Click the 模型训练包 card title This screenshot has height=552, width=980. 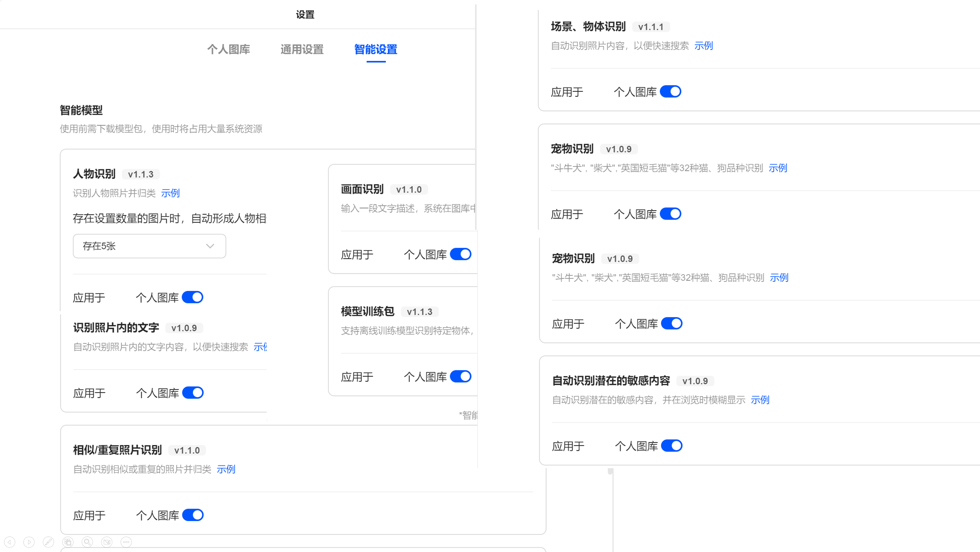[367, 311]
